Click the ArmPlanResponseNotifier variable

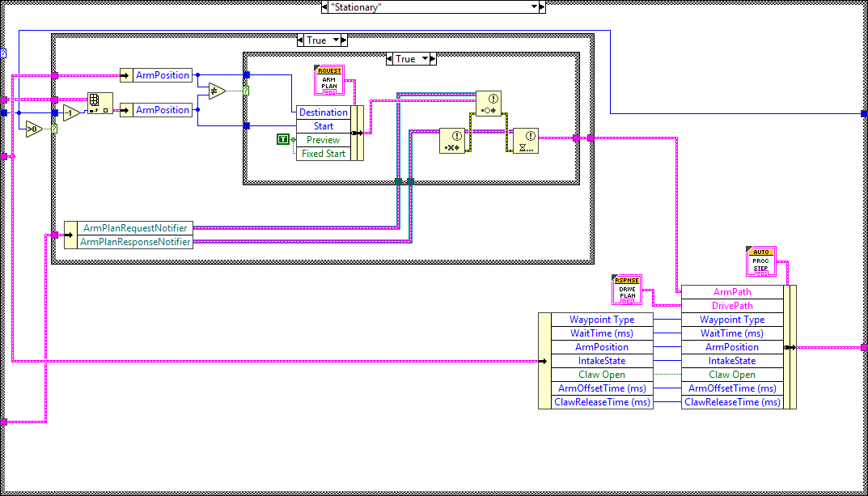coord(135,241)
